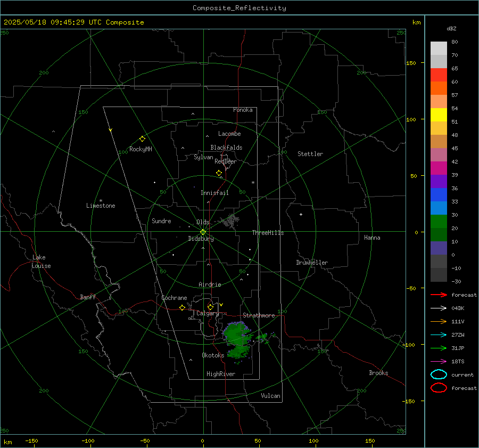
Task: Select the 39 dBZ purple swatch
Action: pos(439,181)
